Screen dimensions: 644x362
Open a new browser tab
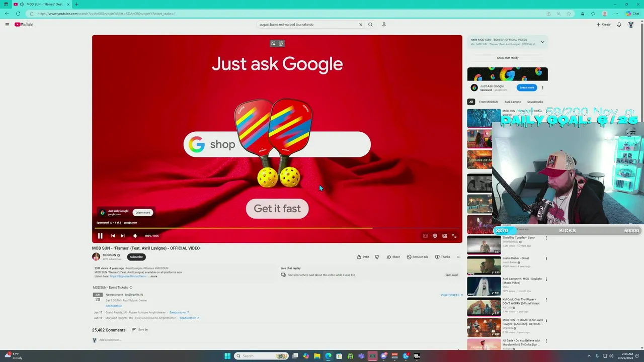pos(76,4)
